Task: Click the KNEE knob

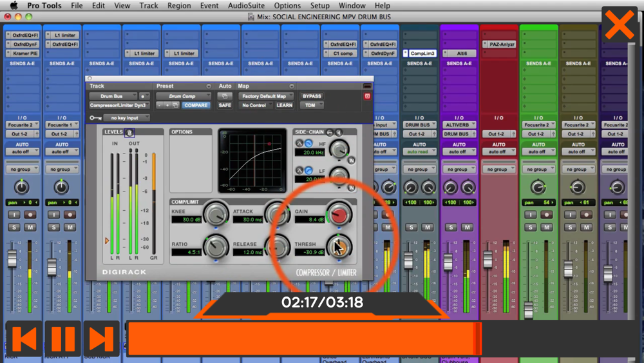Action: (x=216, y=214)
